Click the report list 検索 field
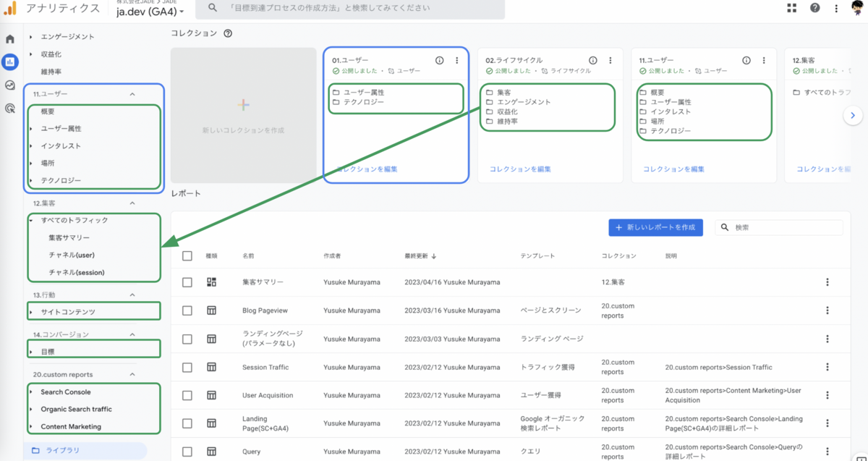This screenshot has height=461, width=868. [779, 227]
